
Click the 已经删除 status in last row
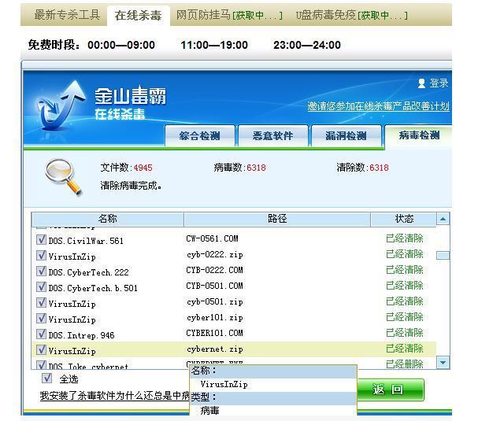(x=404, y=364)
